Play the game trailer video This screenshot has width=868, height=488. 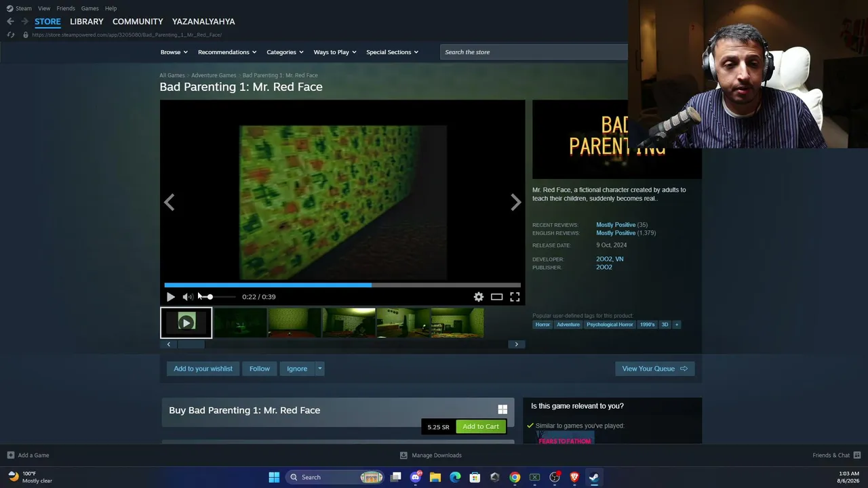click(170, 297)
